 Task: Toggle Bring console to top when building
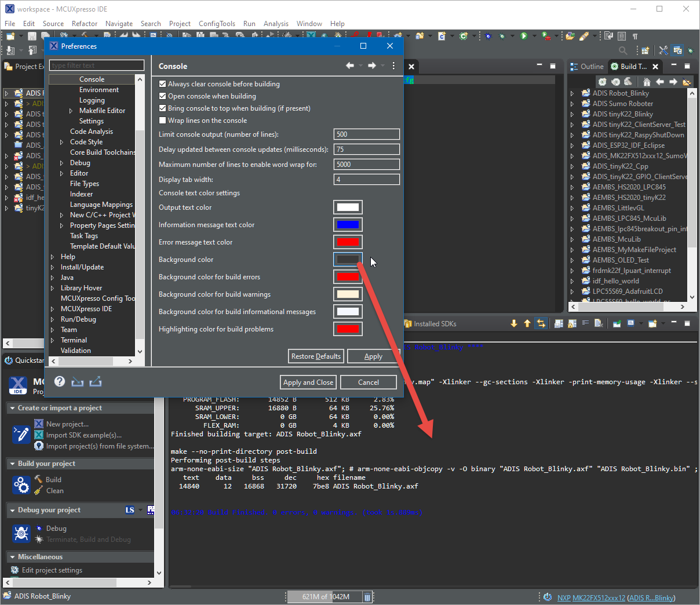point(163,108)
